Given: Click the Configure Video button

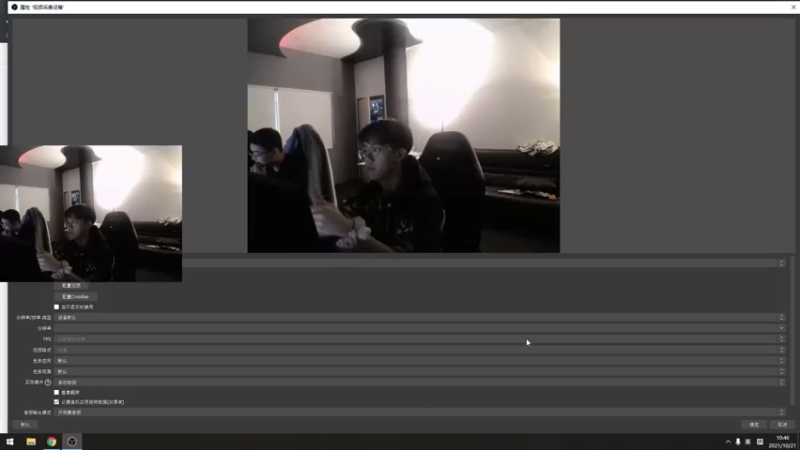Looking at the screenshot, I should (71, 286).
